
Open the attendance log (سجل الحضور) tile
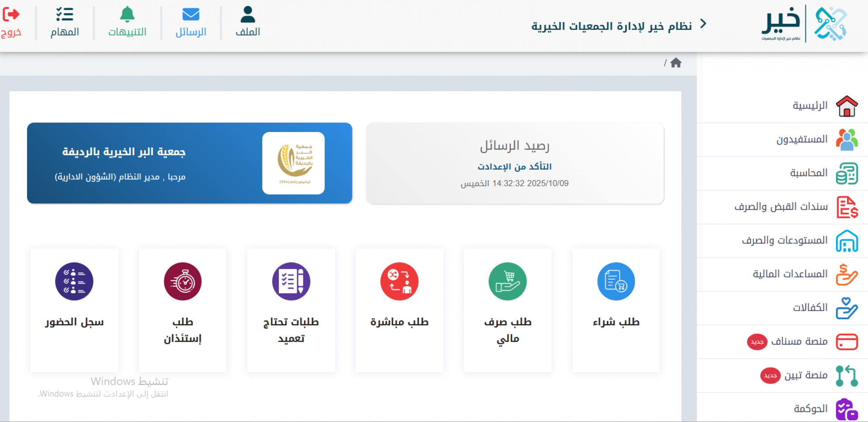tap(74, 309)
